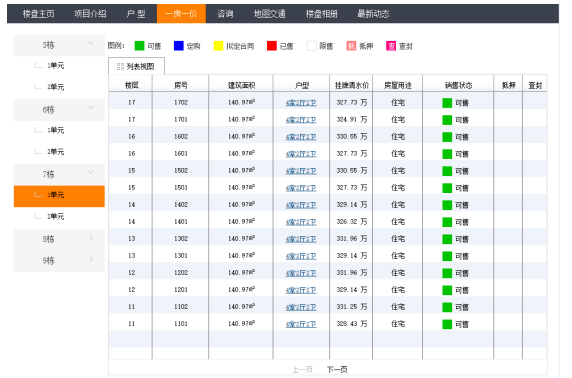Expand the 9栋 building chevron
Screen dimensions: 572x378
coord(91,259)
